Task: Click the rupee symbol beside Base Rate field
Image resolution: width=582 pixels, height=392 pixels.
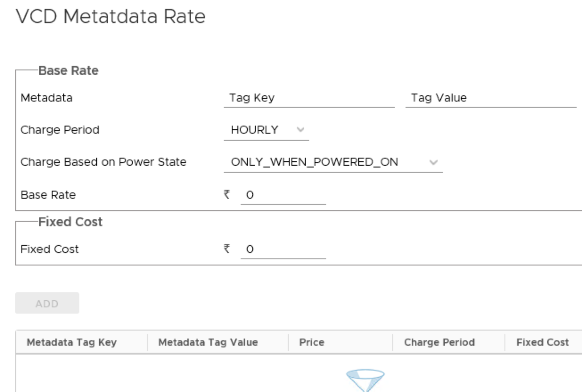Action: pyautogui.click(x=227, y=195)
